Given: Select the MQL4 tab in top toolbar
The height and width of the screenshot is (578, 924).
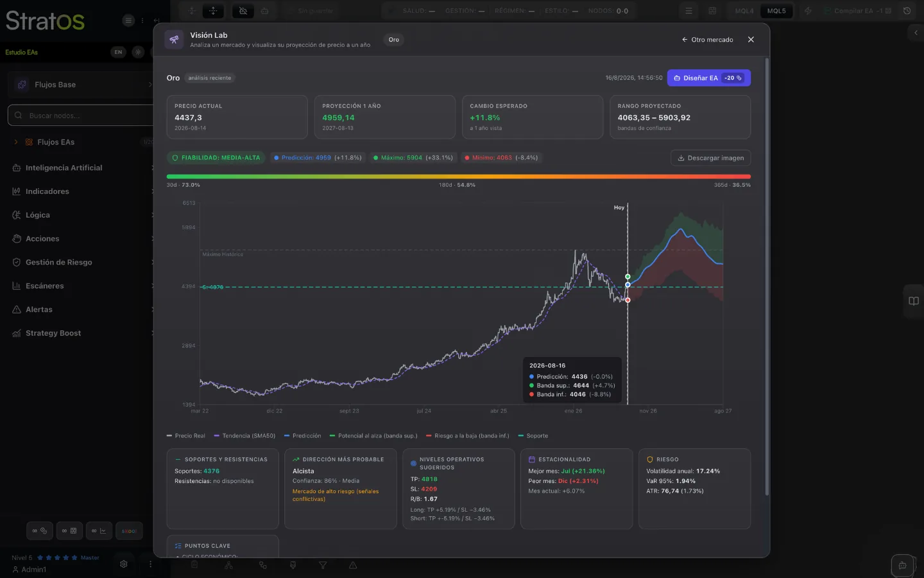Looking at the screenshot, I should [744, 11].
